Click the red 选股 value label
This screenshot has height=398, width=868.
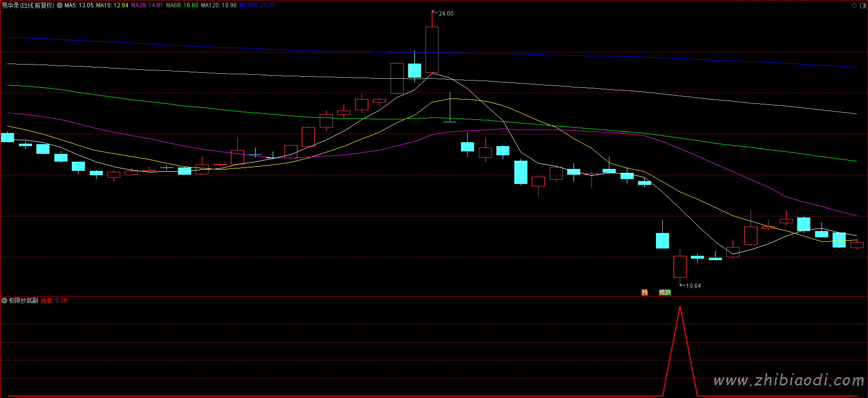(x=53, y=300)
